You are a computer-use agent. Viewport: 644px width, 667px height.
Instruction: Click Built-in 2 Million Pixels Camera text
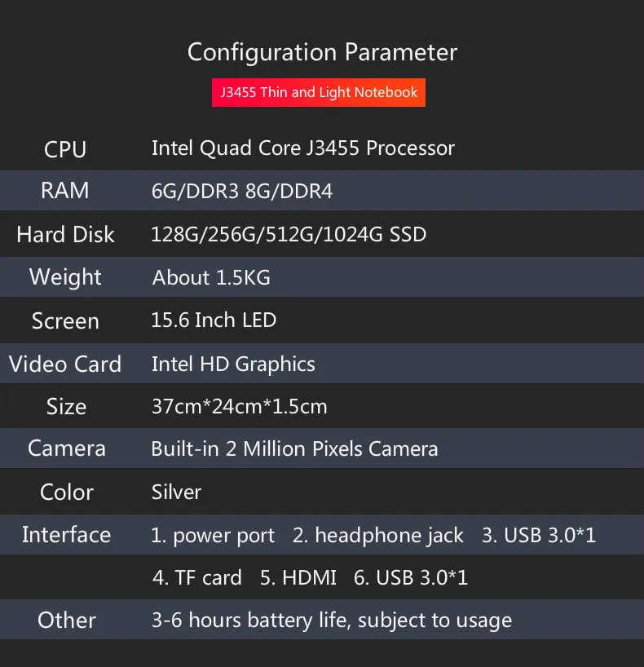294,448
